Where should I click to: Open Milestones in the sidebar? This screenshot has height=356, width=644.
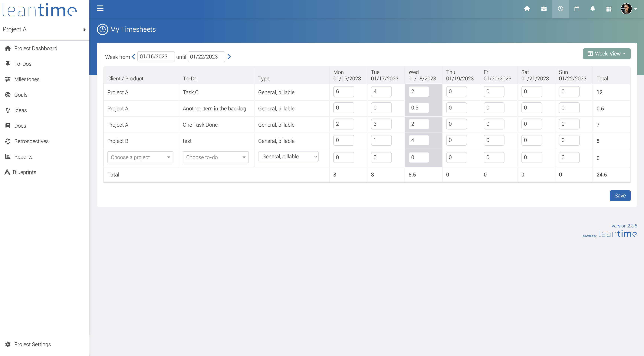[27, 79]
